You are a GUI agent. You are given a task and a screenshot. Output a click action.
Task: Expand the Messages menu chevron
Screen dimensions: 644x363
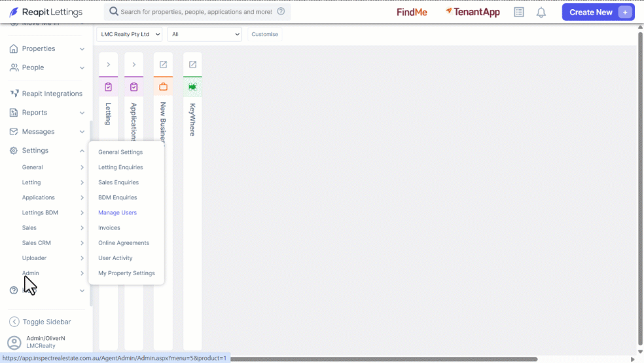click(x=82, y=132)
